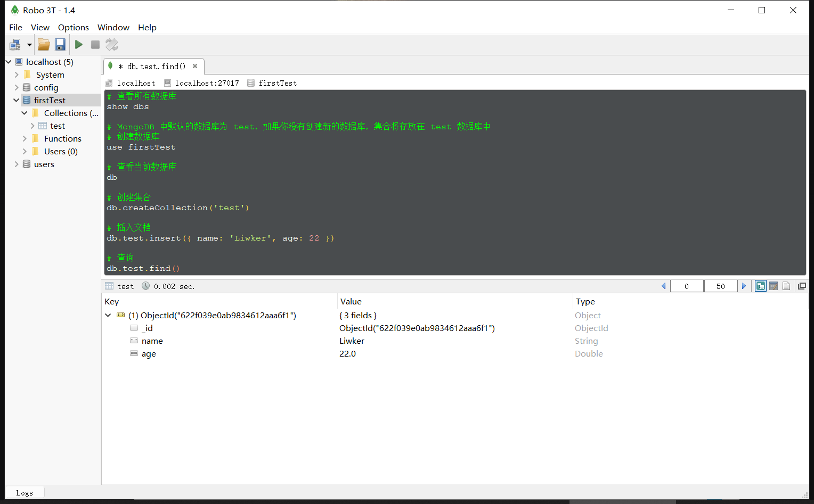Select the localhost (5) tree item

pos(50,62)
